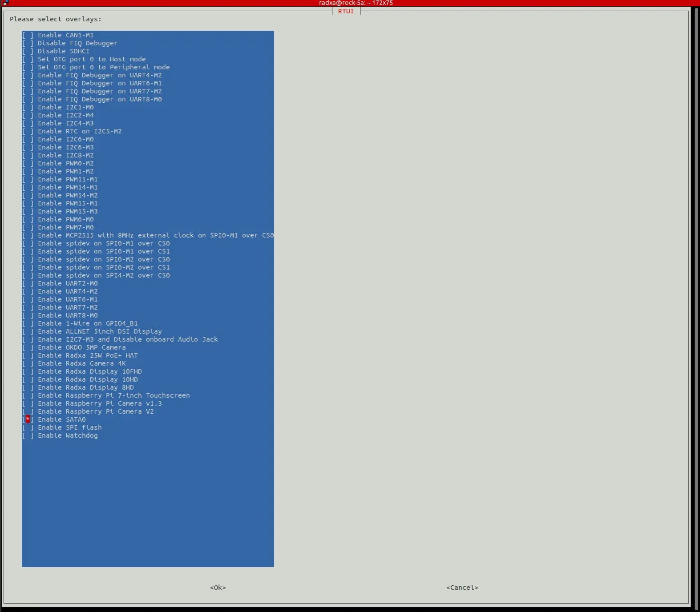Enable OKDO 5MP Camera overlay
Viewport: 700px width, 612px height.
(x=28, y=347)
